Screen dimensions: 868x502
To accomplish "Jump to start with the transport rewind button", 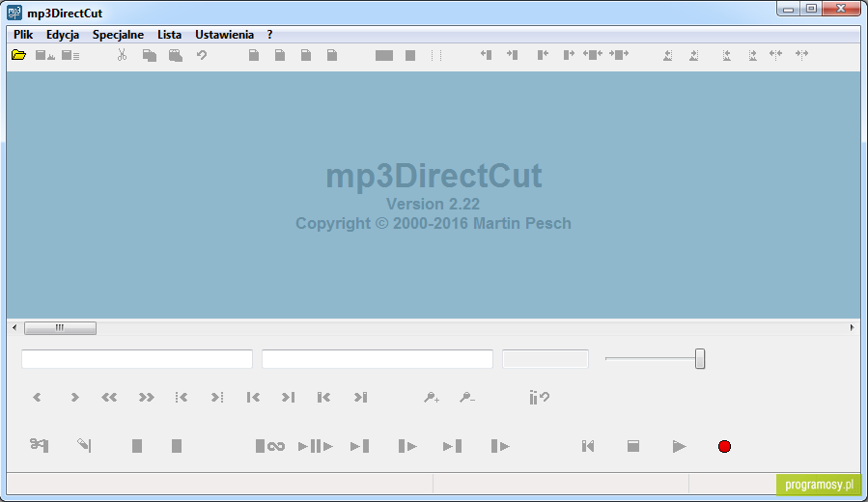I will (x=588, y=446).
